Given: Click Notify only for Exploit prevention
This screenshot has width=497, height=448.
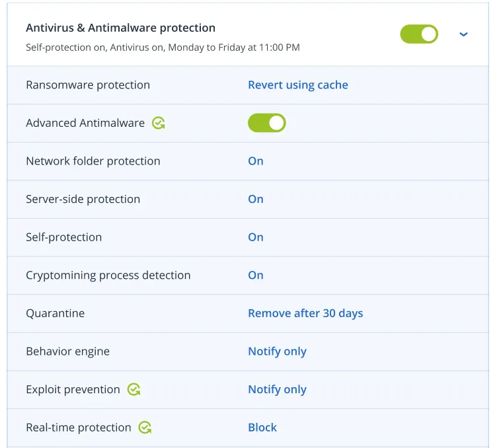Looking at the screenshot, I should [277, 390].
